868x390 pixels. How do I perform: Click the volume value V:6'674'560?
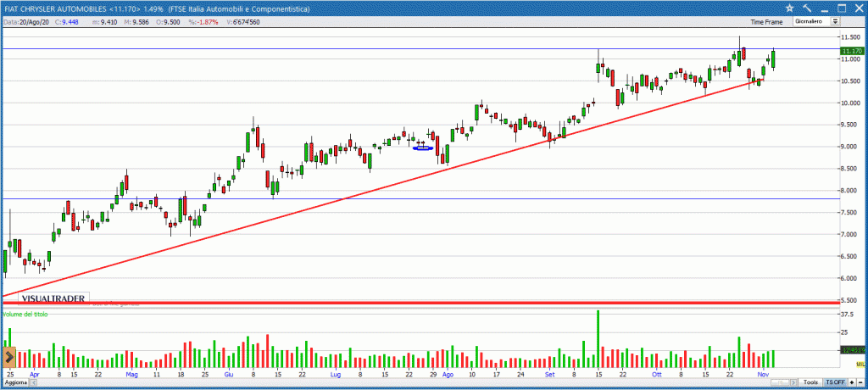tap(242, 22)
